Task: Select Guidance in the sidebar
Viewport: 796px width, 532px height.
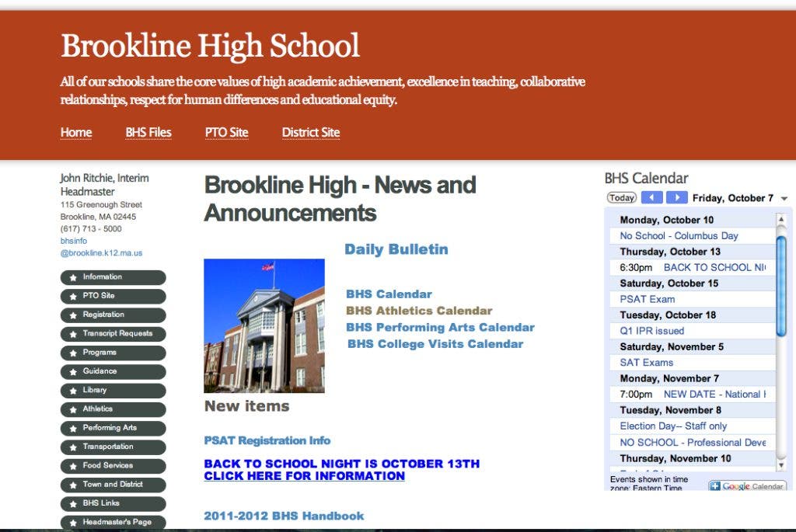Action: [x=113, y=372]
